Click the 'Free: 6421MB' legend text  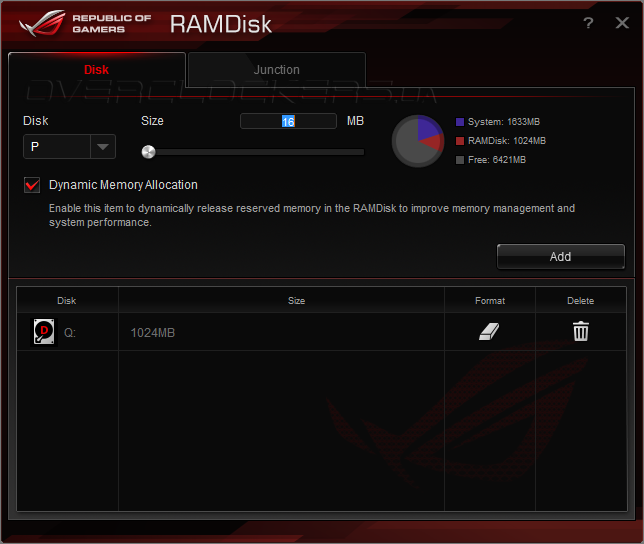click(x=497, y=160)
